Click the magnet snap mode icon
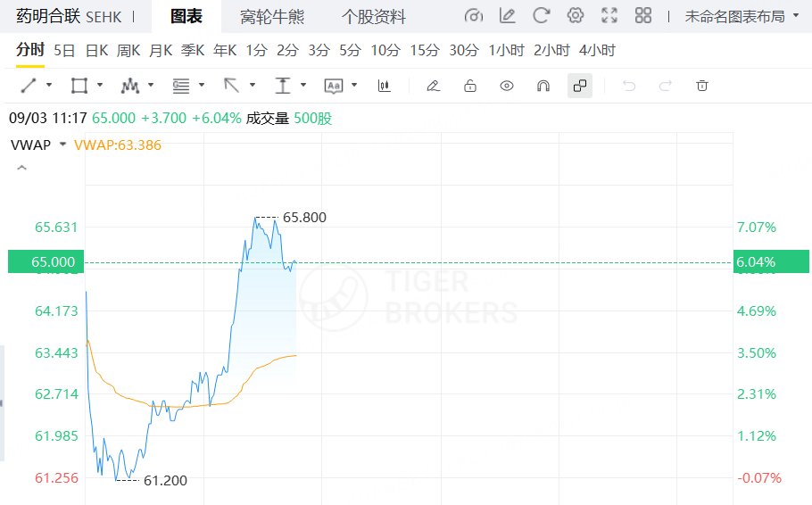812x505 pixels. point(543,86)
